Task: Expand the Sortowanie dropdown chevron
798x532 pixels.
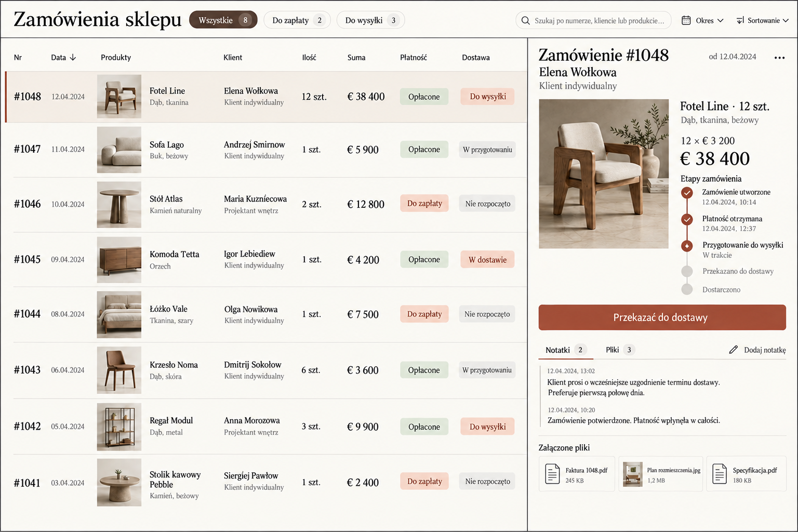Action: (786, 21)
